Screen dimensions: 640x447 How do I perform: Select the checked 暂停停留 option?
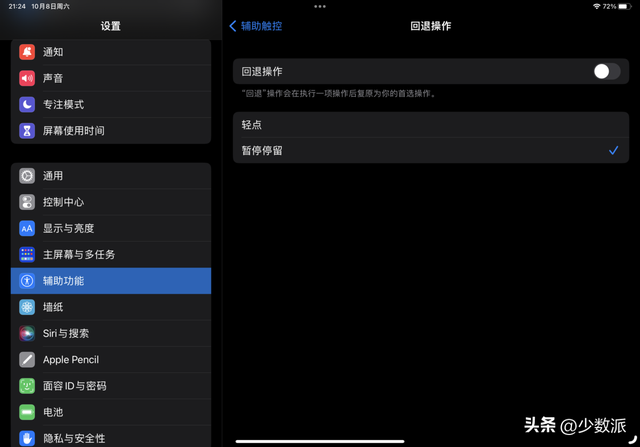coord(431,151)
